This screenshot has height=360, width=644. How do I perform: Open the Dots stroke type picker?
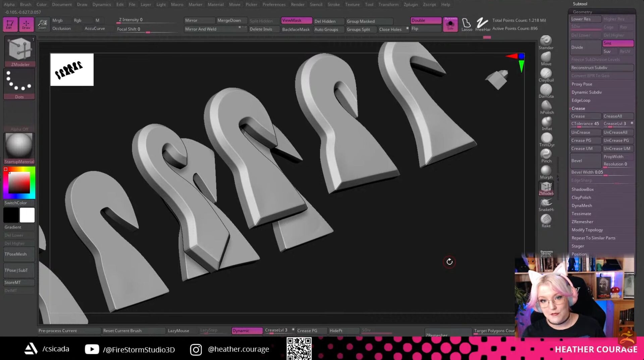19,84
